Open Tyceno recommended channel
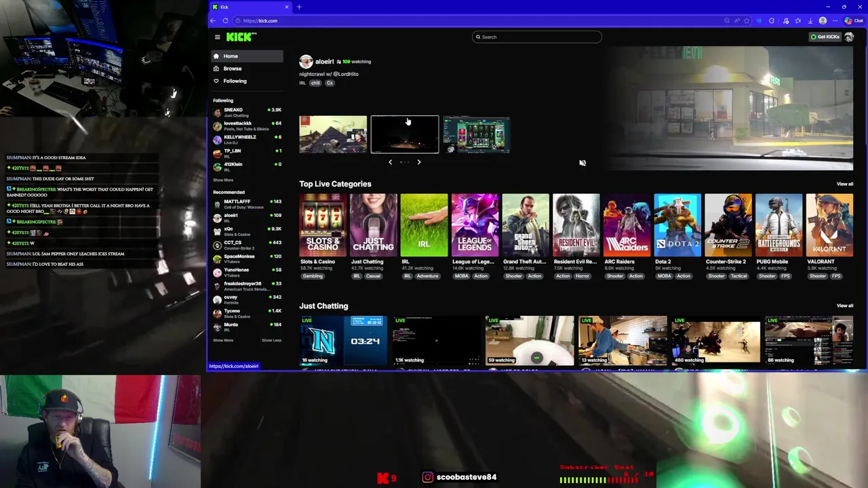868x488 pixels. [247, 313]
